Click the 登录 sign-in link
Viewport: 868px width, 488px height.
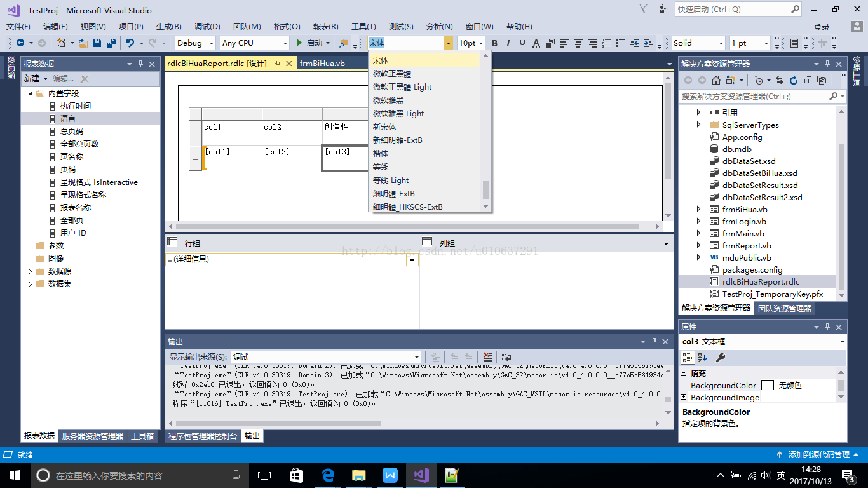click(822, 27)
